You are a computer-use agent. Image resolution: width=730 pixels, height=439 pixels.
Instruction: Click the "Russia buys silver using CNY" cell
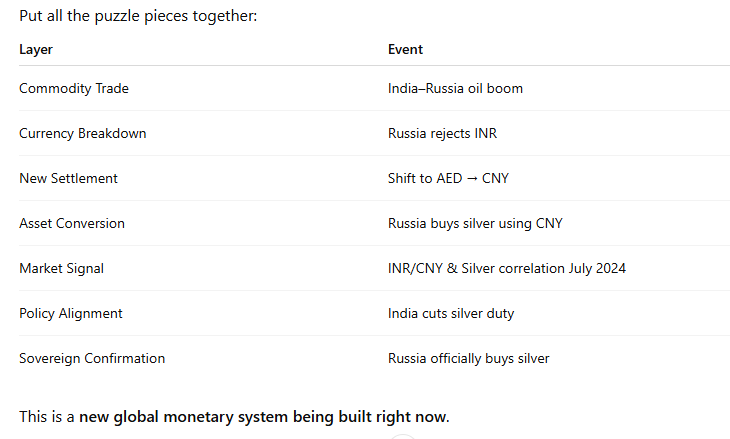(475, 223)
